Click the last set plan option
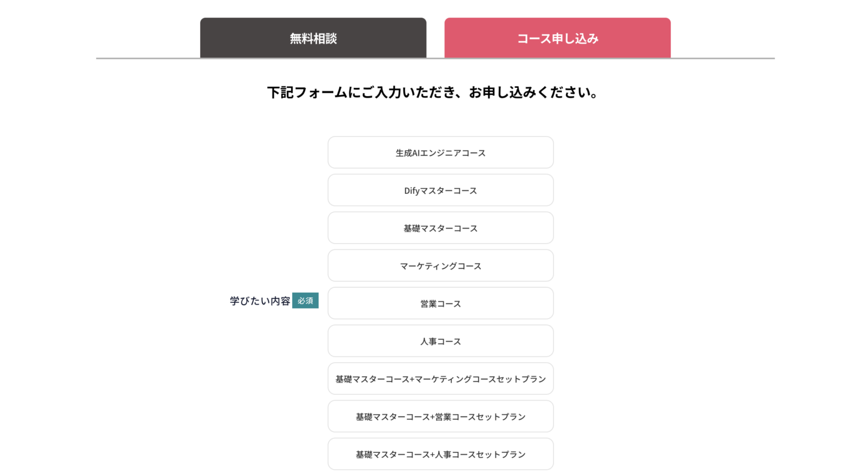Screen dimensions: 868x475 pos(440,454)
